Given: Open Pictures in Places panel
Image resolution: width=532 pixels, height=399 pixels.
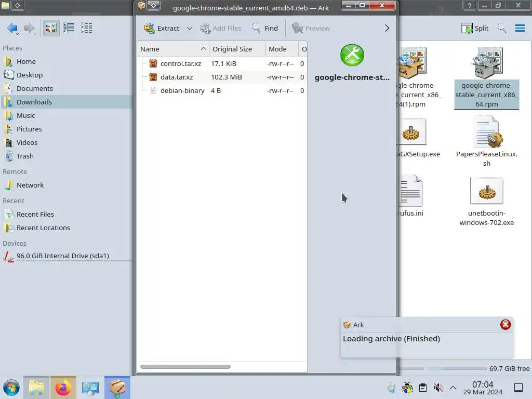Looking at the screenshot, I should (67, 129).
